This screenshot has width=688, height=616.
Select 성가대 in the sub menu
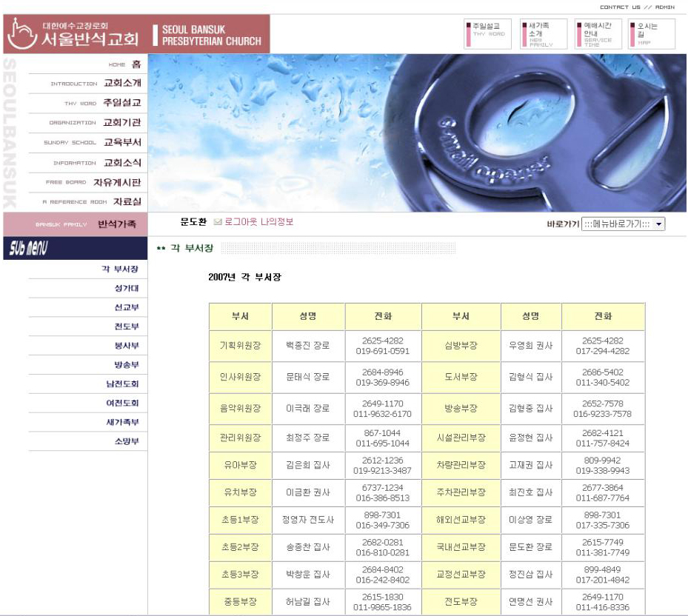click(x=126, y=289)
